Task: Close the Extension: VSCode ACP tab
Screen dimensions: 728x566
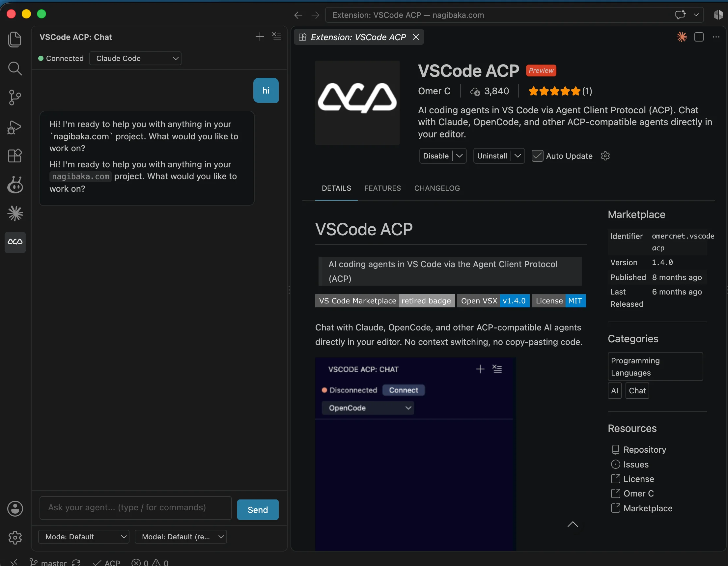Action: pos(416,37)
